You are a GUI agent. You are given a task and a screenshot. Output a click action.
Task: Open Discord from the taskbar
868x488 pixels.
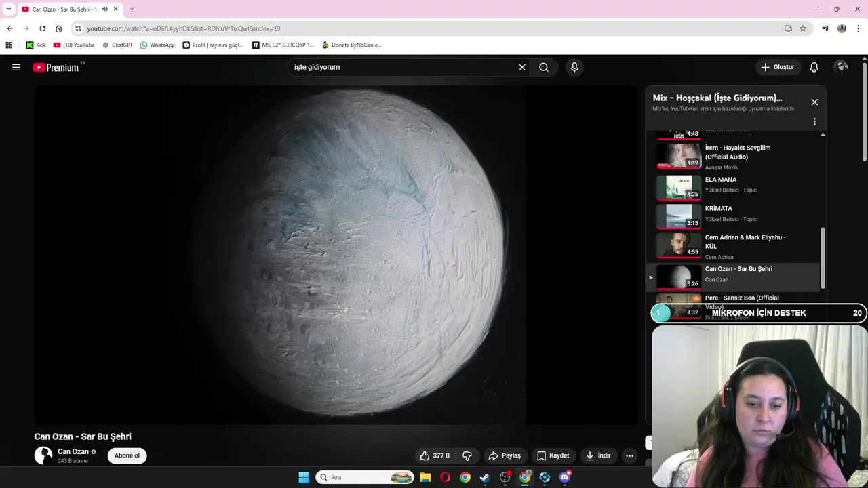tap(565, 477)
